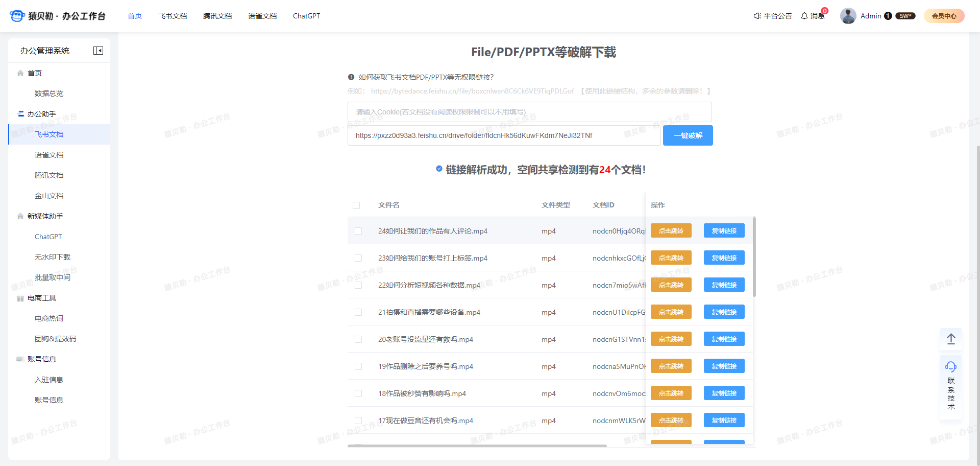Click the notification bell icon
This screenshot has height=466, width=980.
click(x=804, y=16)
